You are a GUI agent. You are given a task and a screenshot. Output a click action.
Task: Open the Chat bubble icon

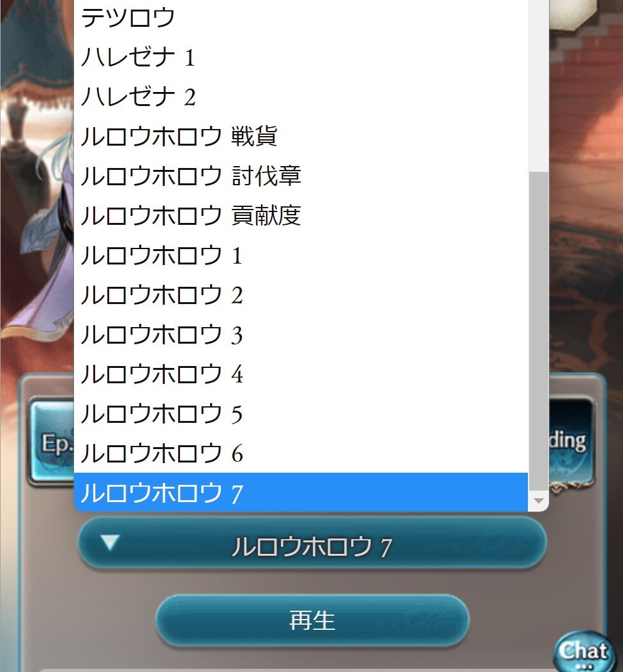(x=584, y=651)
